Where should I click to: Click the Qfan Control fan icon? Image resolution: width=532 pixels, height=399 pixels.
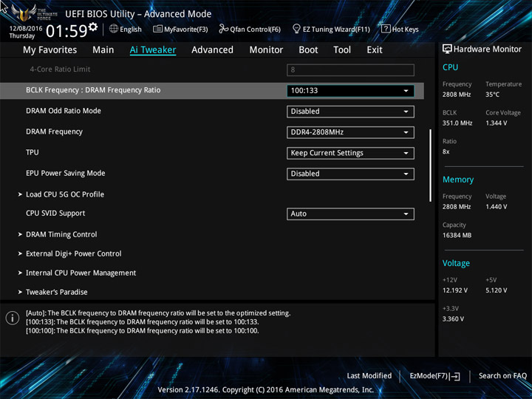[223, 29]
